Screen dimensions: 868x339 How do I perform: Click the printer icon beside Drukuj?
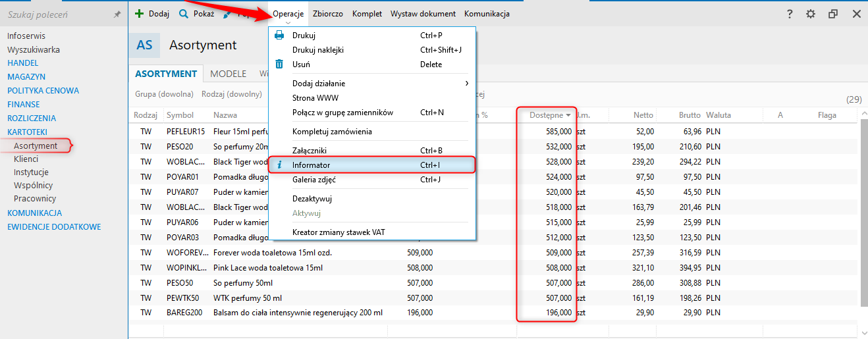point(279,35)
